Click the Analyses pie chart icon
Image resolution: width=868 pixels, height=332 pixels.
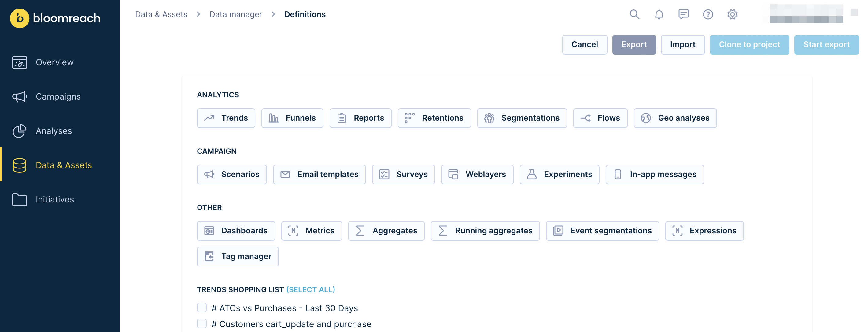click(x=19, y=131)
